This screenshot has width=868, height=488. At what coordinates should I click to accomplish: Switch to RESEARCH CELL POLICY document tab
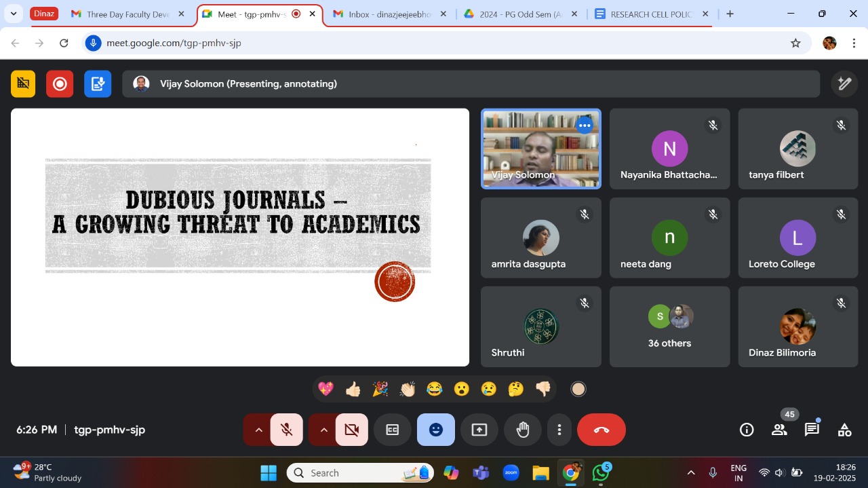pos(650,14)
